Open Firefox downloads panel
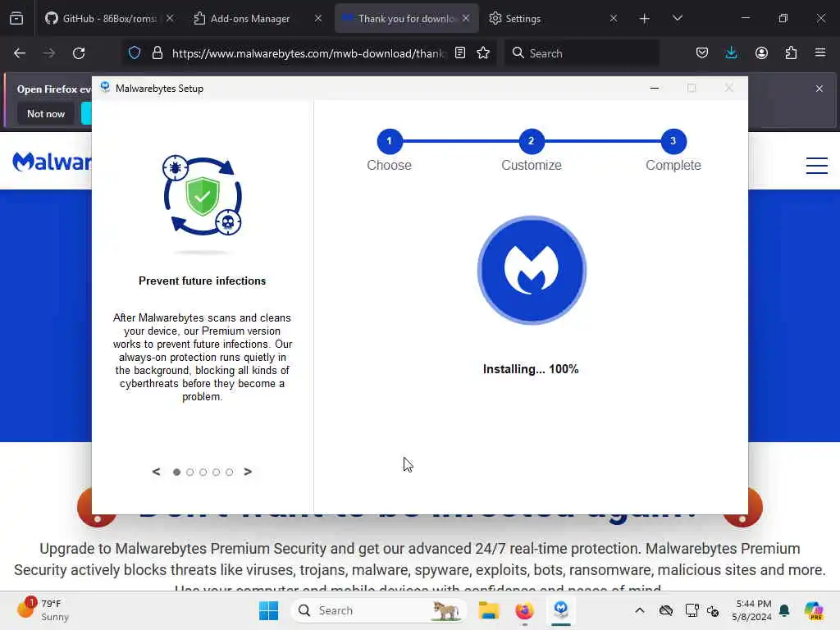840x630 pixels. point(731,52)
